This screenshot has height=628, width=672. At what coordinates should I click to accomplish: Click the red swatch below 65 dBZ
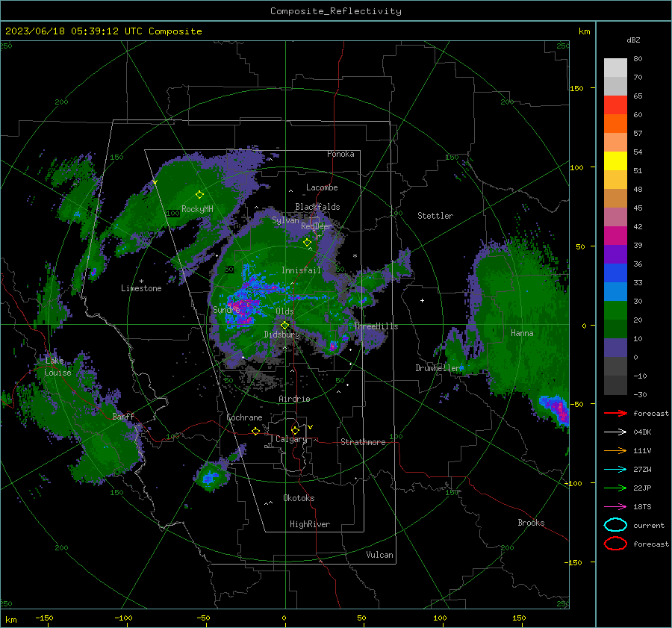[615, 105]
